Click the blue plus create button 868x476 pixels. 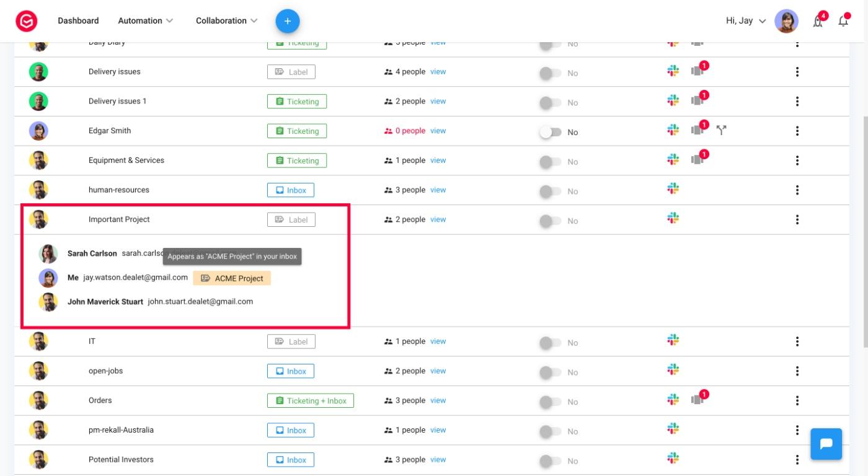288,21
